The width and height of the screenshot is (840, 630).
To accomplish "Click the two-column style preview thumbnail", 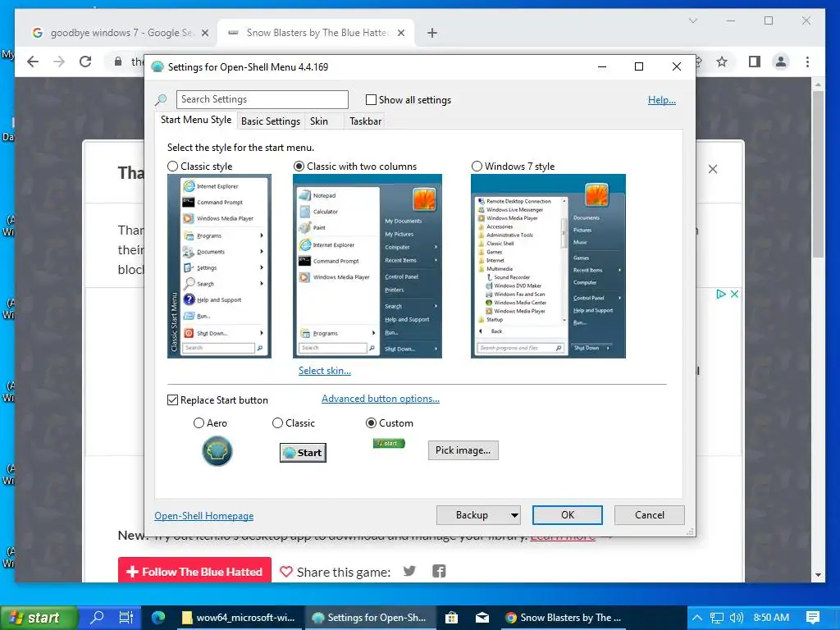I will 367,267.
